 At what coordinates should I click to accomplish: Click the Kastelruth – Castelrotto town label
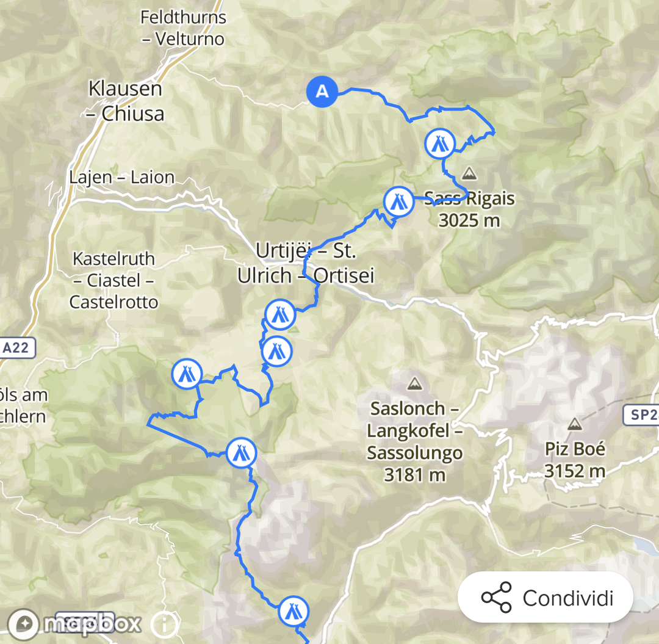[x=114, y=280]
